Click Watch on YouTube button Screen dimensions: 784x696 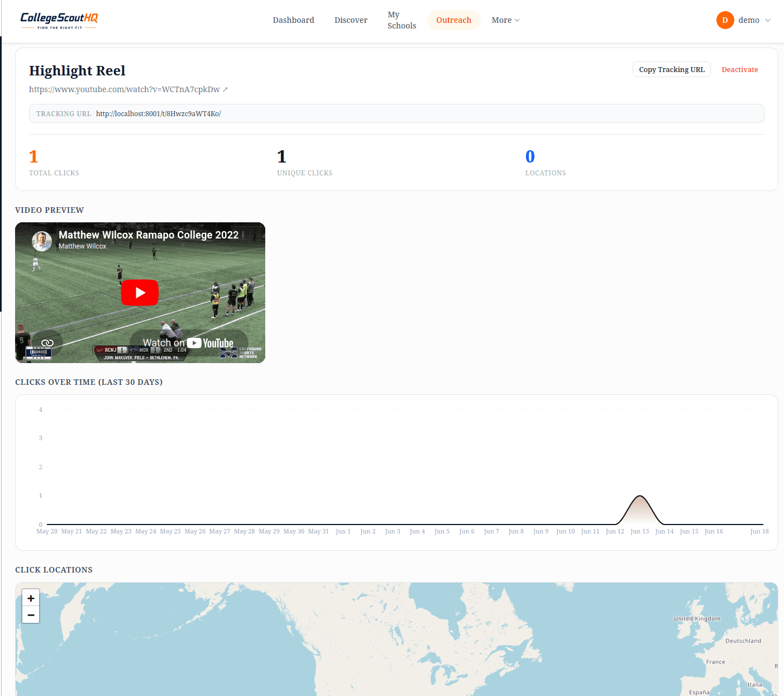188,343
